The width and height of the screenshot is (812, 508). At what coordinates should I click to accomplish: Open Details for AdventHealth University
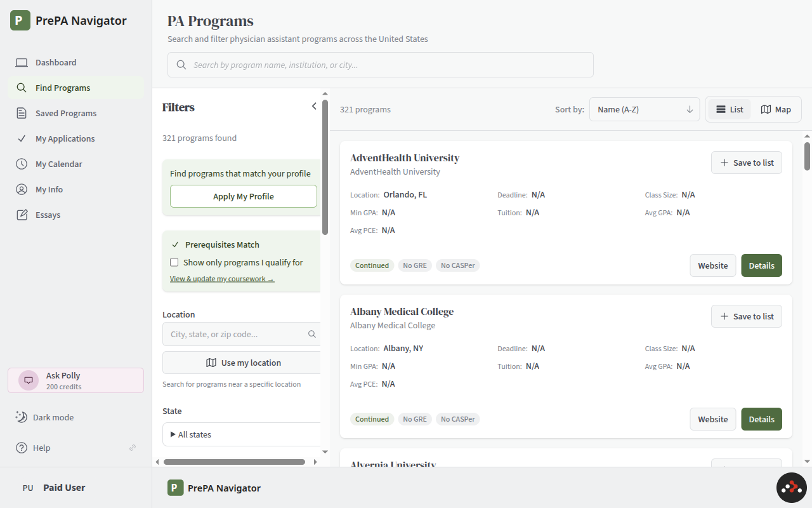(761, 265)
